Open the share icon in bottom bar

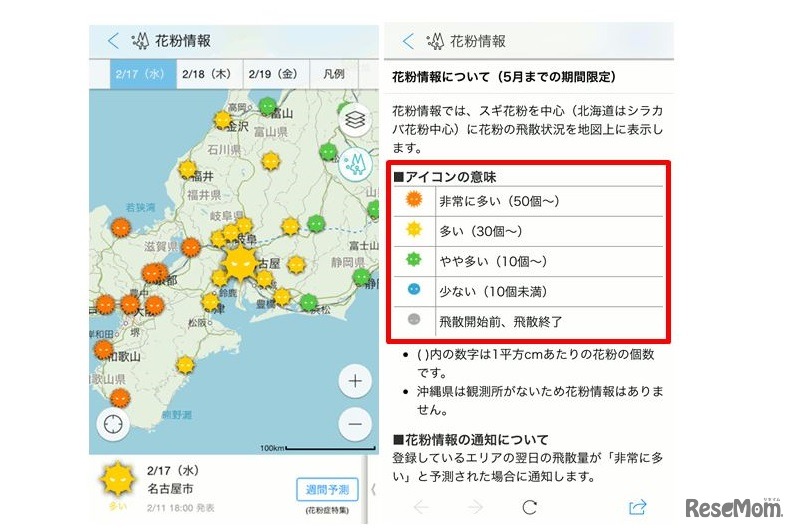tap(638, 507)
